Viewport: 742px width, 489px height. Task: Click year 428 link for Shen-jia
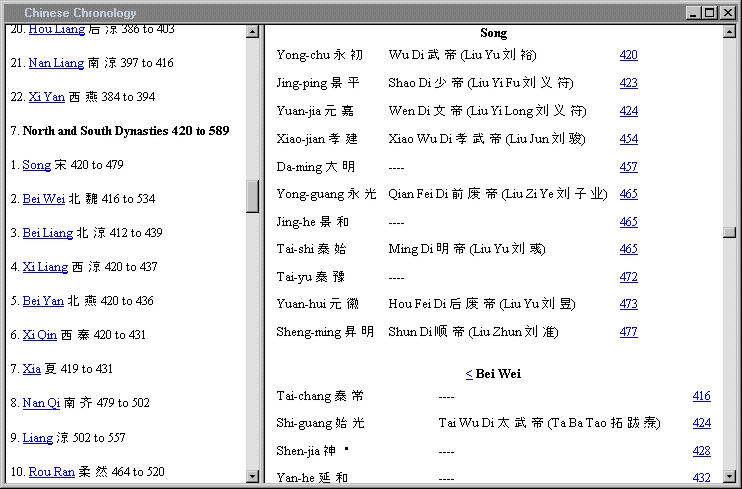(701, 451)
